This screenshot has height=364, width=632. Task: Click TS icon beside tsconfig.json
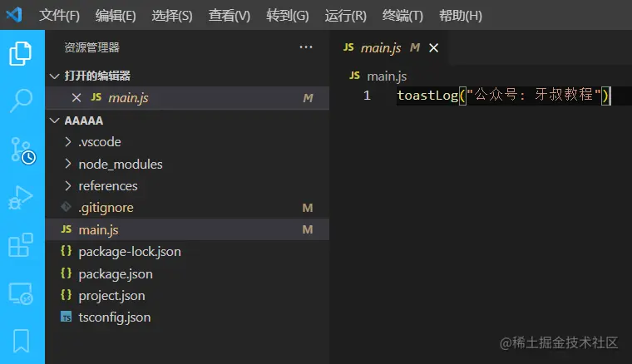66,317
